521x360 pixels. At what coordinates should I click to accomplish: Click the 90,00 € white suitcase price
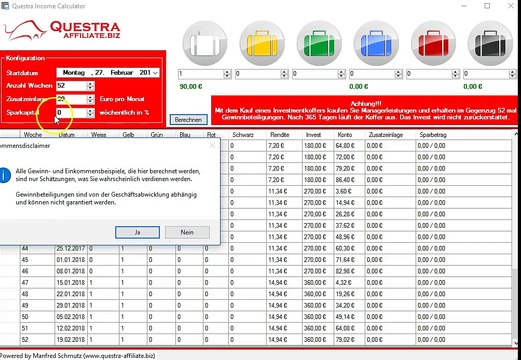pos(191,86)
